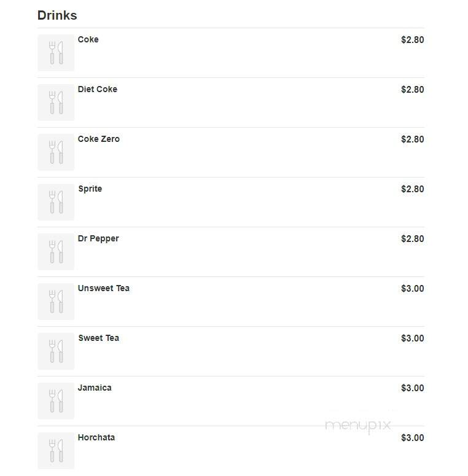
Task: Click the menupix watermark logo
Action: [357, 424]
